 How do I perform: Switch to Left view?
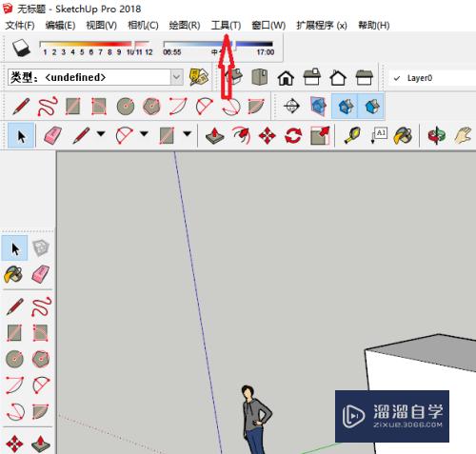click(x=364, y=78)
